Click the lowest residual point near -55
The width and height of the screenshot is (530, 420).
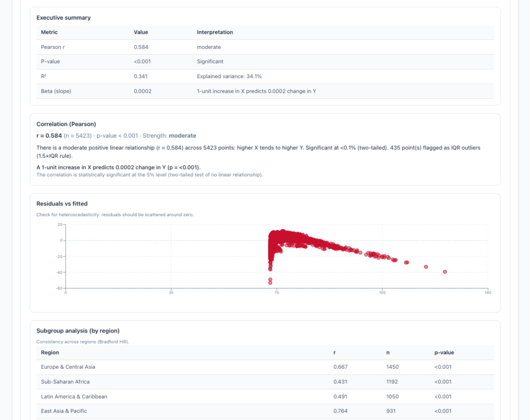[270, 283]
